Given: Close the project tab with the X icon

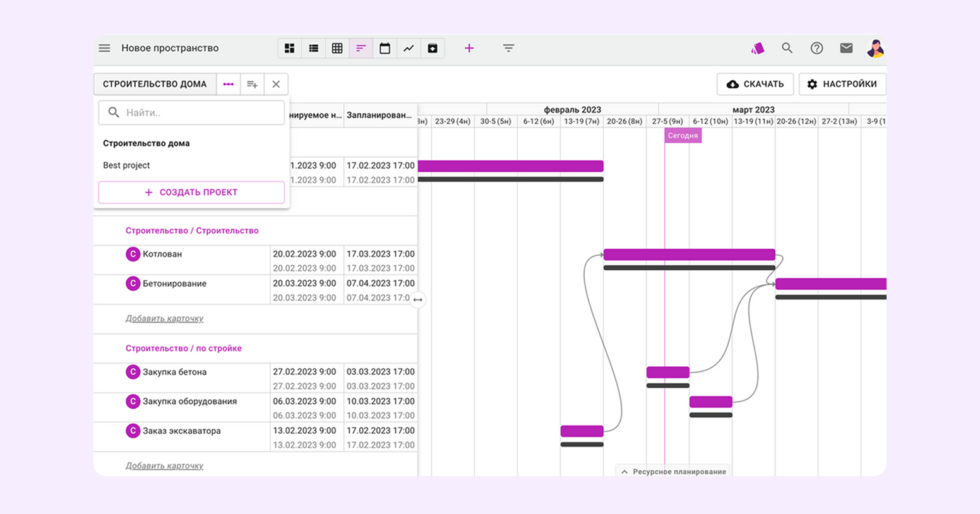Looking at the screenshot, I should (x=276, y=84).
